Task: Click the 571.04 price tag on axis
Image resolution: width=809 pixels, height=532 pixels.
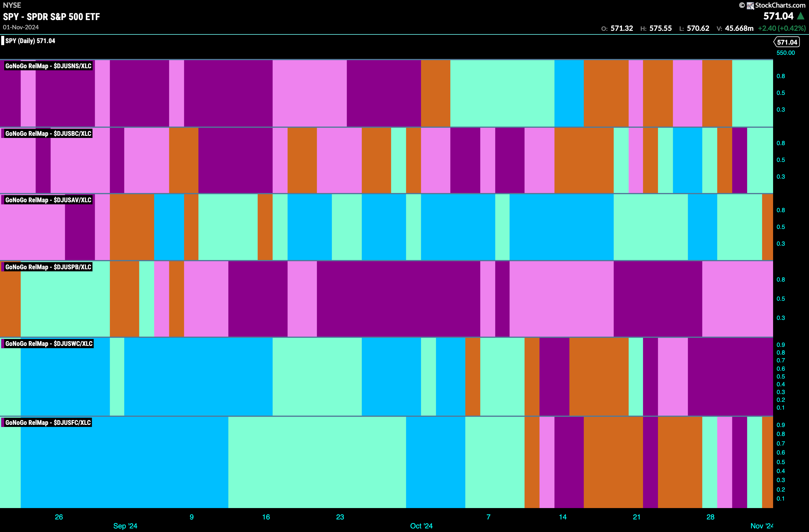Action: click(787, 42)
